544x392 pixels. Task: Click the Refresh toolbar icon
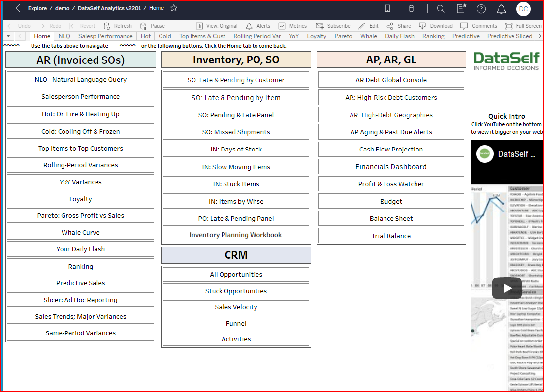coord(107,26)
